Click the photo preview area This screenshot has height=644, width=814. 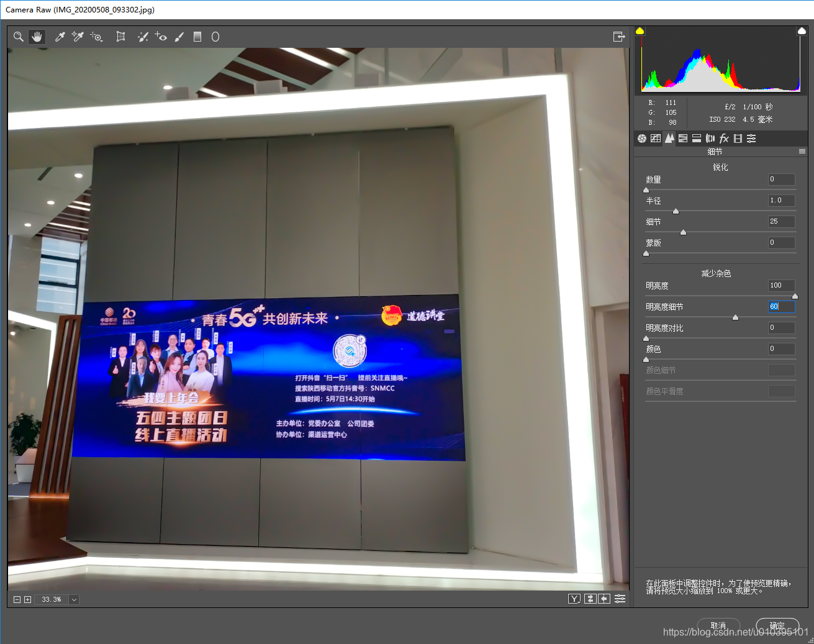(319, 319)
